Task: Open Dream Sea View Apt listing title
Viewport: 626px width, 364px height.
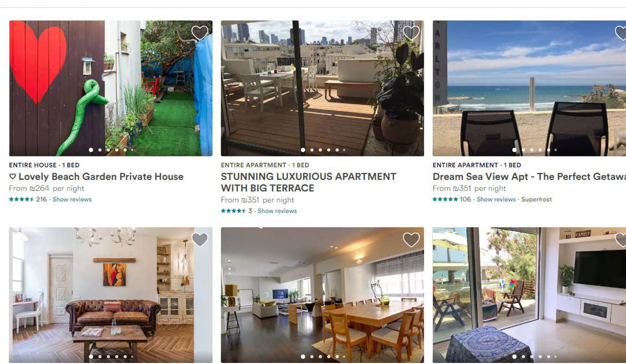Action: (x=529, y=177)
